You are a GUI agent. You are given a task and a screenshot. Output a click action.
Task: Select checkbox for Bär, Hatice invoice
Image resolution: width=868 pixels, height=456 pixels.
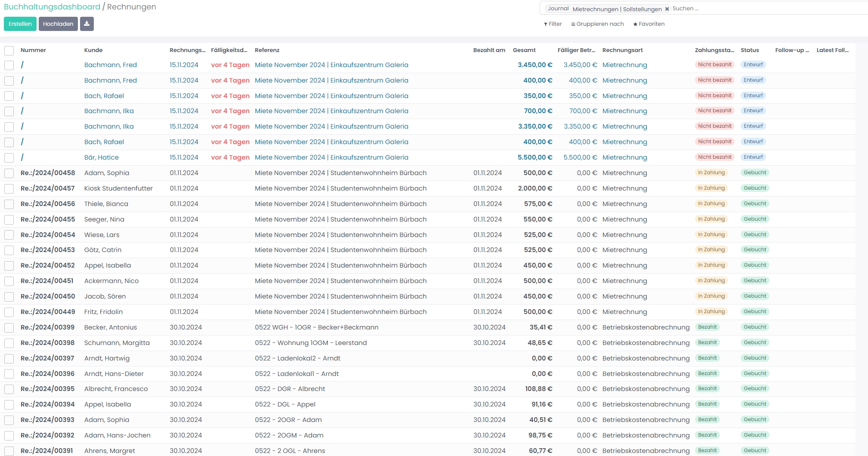pos(9,157)
